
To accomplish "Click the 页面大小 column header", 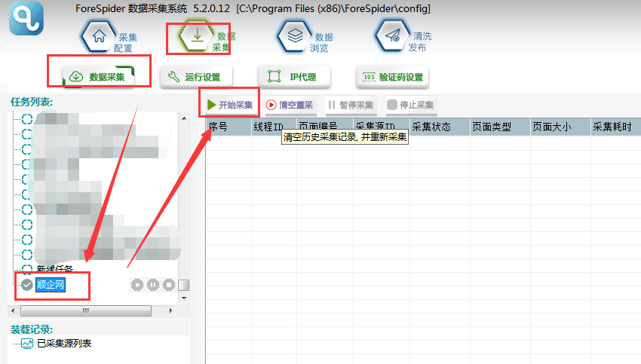I will point(560,127).
